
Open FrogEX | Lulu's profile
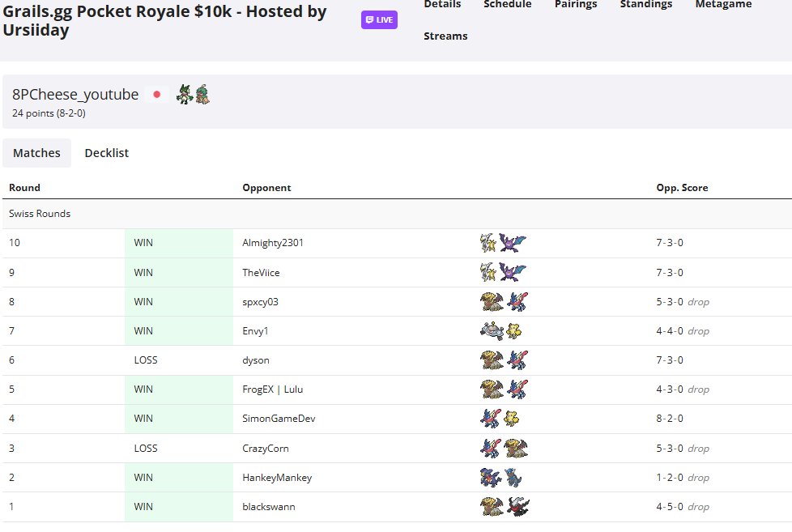(x=272, y=389)
